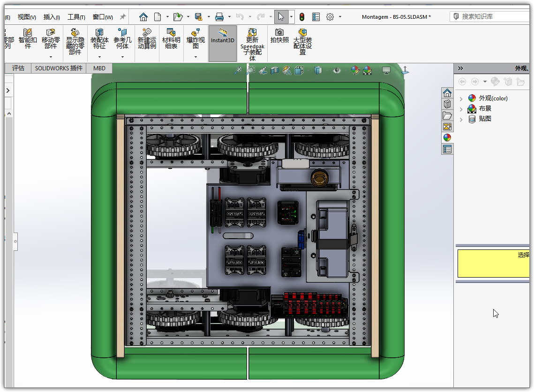
Task: Click Dynamic Annotation Views icon
Action: (287, 70)
